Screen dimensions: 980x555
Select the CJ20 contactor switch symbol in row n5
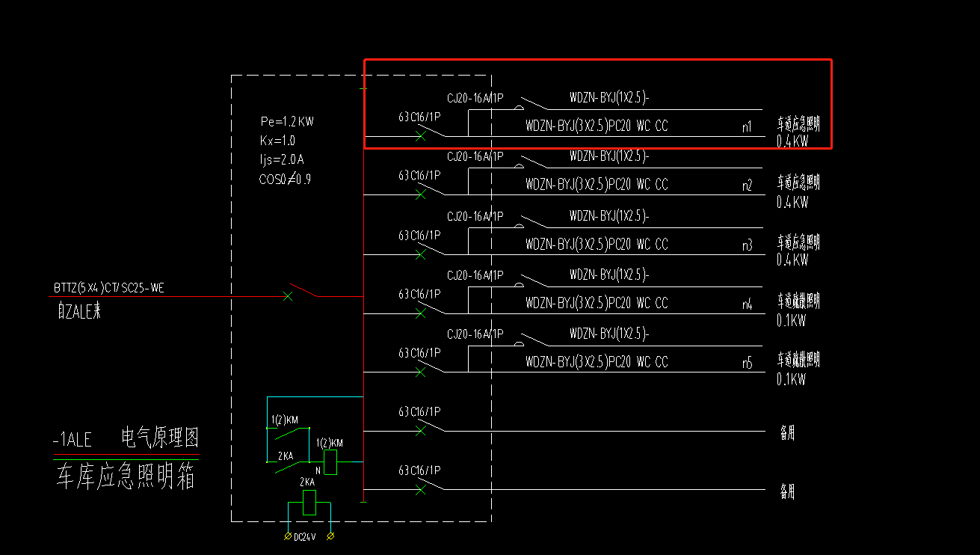(x=532, y=339)
